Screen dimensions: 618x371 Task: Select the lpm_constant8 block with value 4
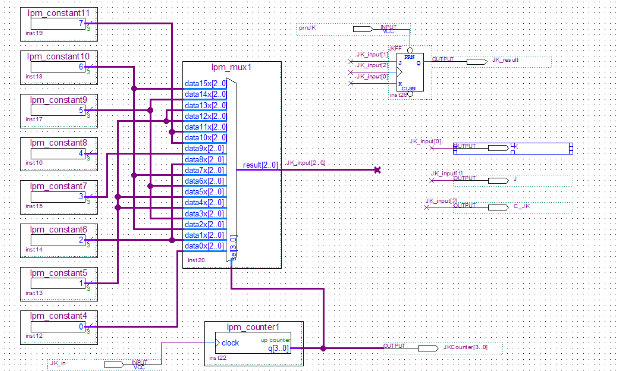59,154
